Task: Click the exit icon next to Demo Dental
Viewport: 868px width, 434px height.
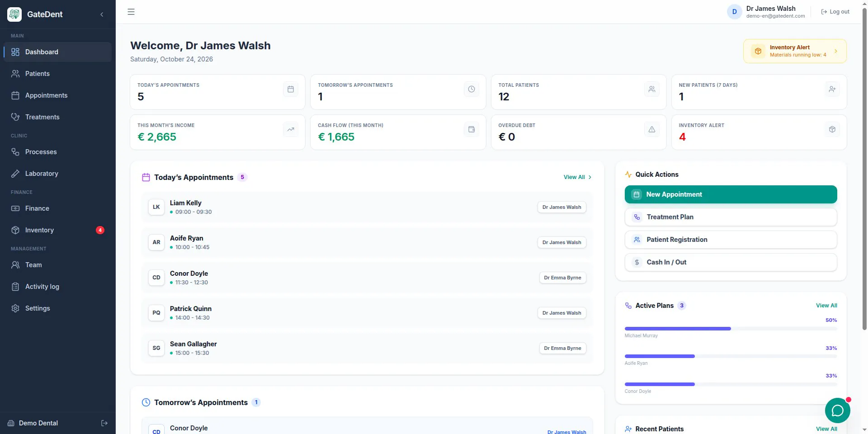Action: tap(104, 423)
